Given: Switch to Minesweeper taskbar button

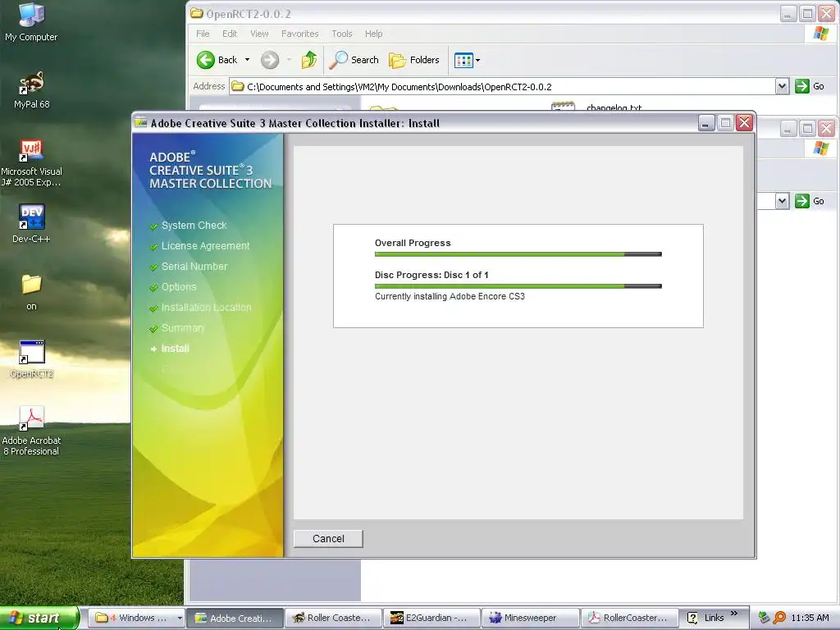Looking at the screenshot, I should pos(531,618).
